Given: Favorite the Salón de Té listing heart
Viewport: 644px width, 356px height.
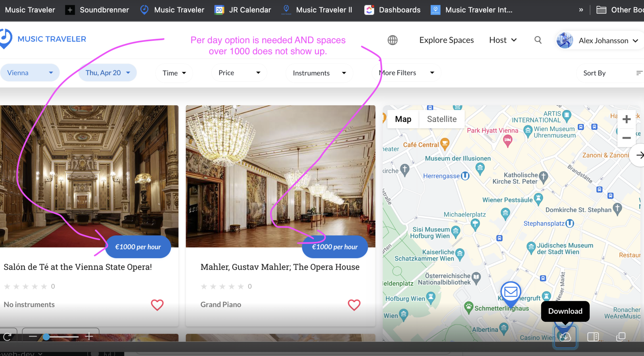Looking at the screenshot, I should pyautogui.click(x=157, y=305).
